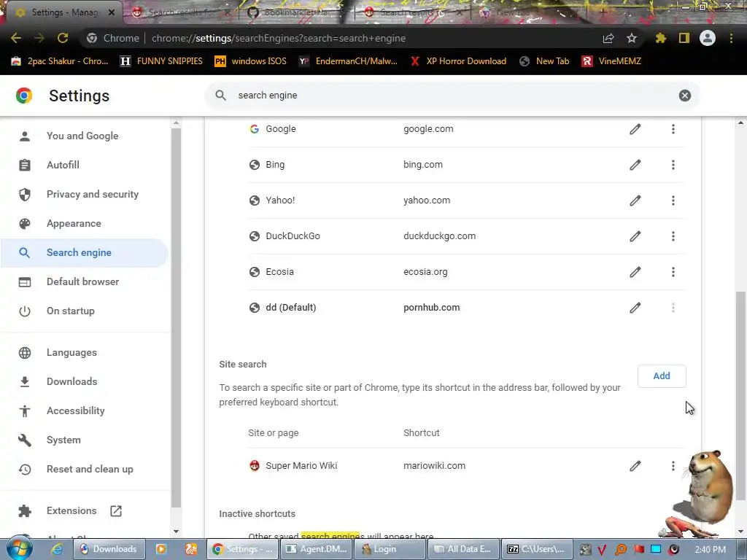
Task: Click the share page icon in address bar
Action: [608, 38]
